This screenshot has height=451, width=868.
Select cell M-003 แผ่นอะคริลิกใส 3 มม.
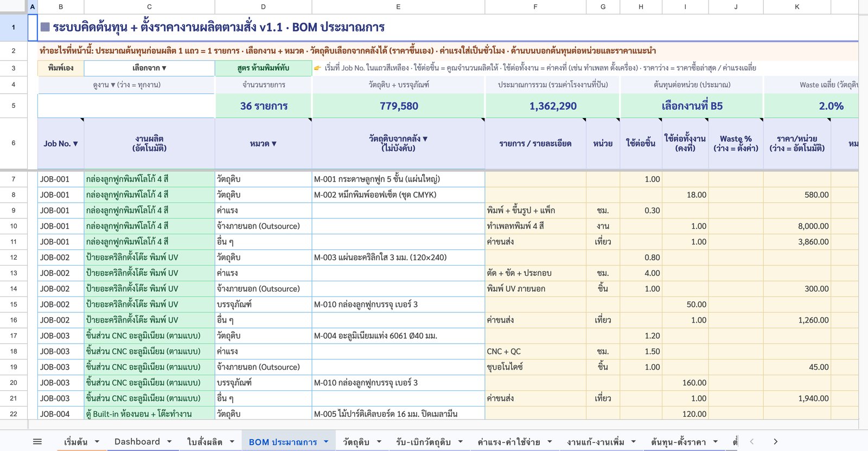click(398, 257)
